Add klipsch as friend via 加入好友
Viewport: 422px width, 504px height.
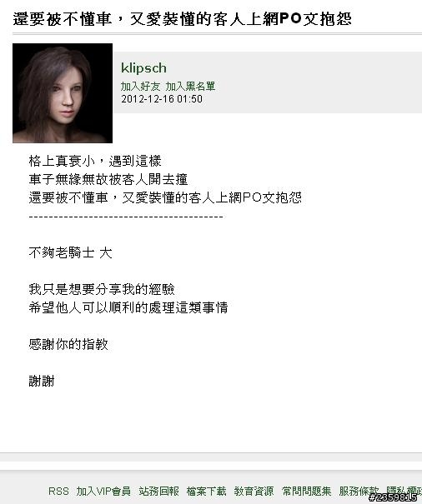(140, 86)
